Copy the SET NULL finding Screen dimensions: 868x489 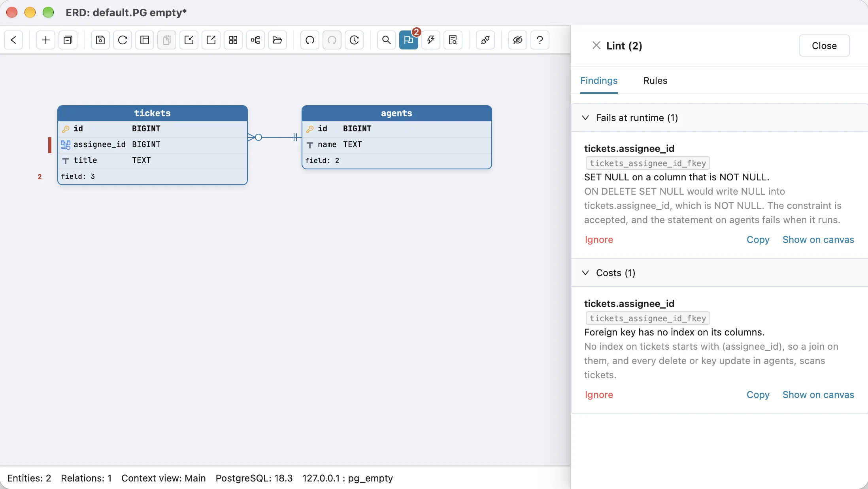coord(758,240)
